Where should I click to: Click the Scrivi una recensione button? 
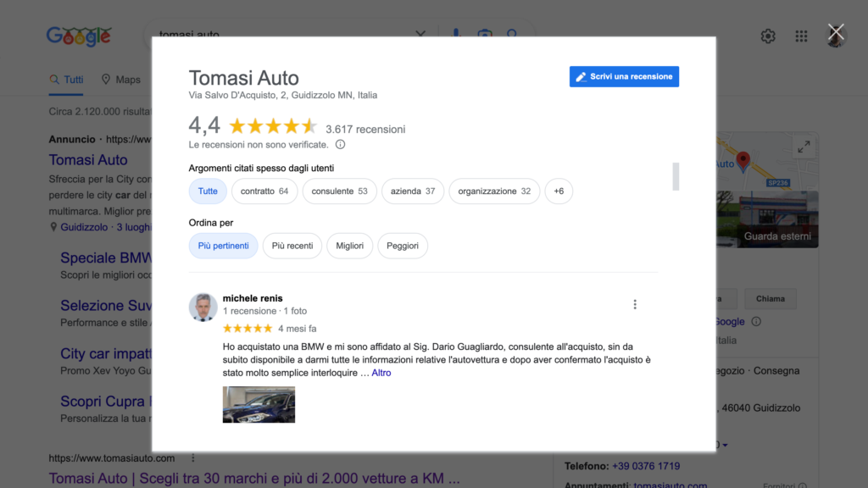point(624,76)
